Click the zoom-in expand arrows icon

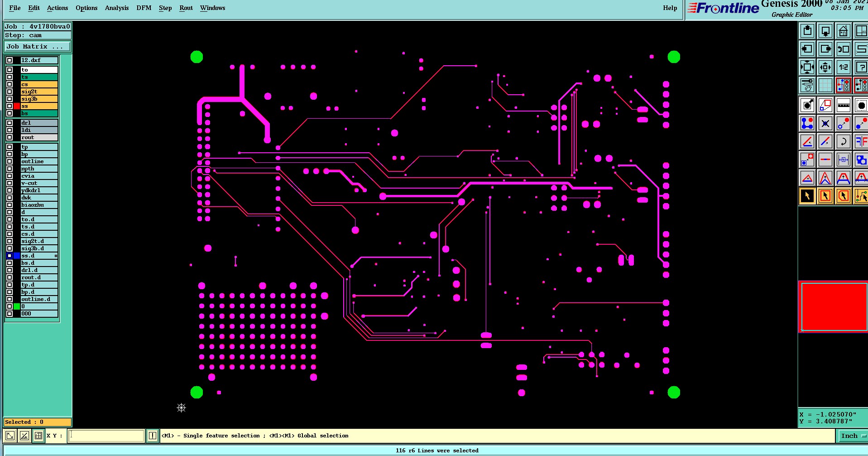pos(807,67)
